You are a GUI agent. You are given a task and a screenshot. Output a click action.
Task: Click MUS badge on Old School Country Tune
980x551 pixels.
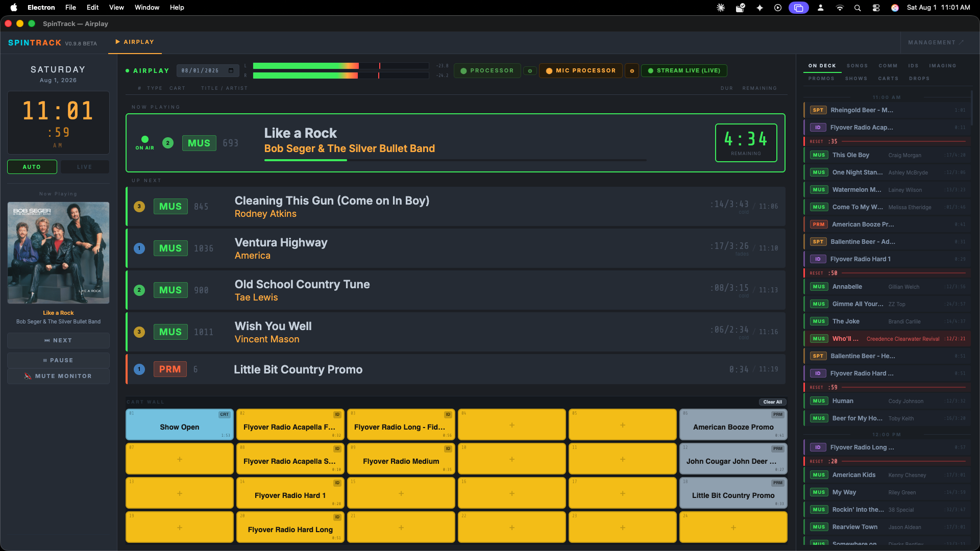tap(170, 290)
